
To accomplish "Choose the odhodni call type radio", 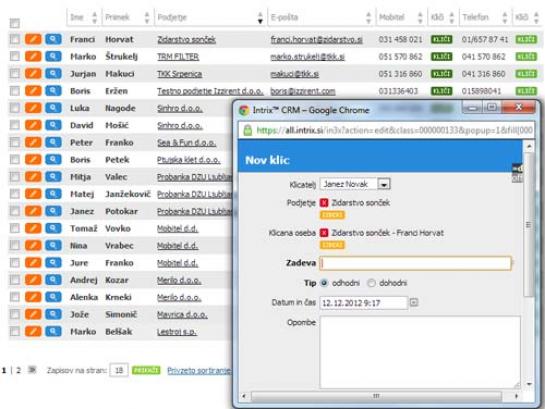I will pyautogui.click(x=324, y=283).
